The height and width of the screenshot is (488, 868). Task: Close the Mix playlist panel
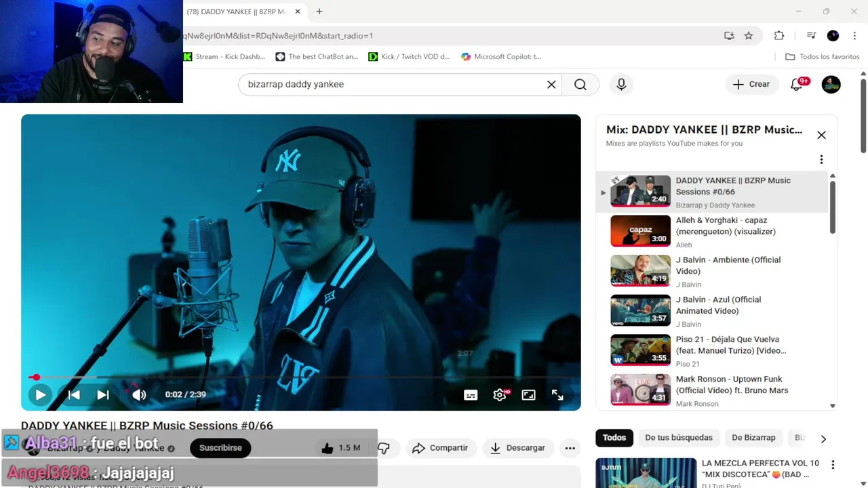pos(821,135)
